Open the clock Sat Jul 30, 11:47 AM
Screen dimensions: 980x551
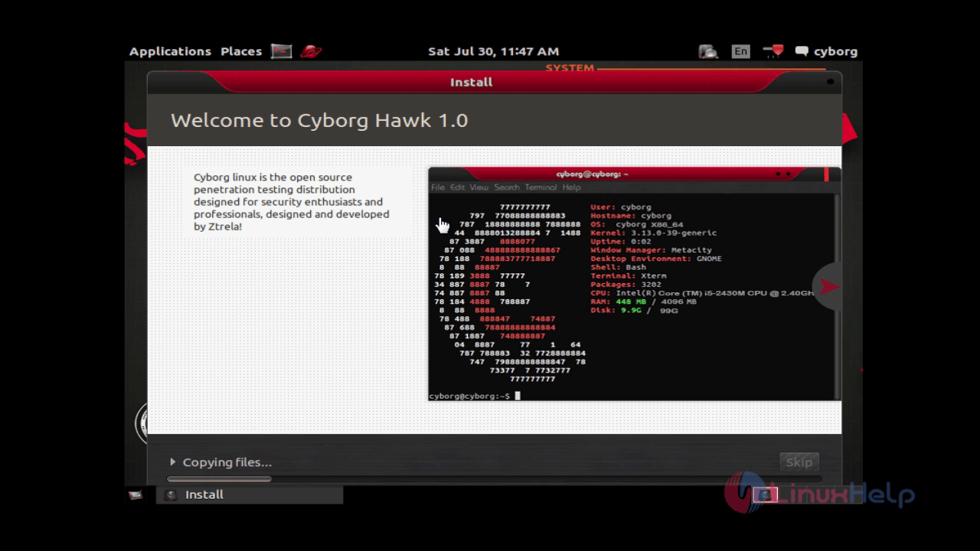pos(493,51)
